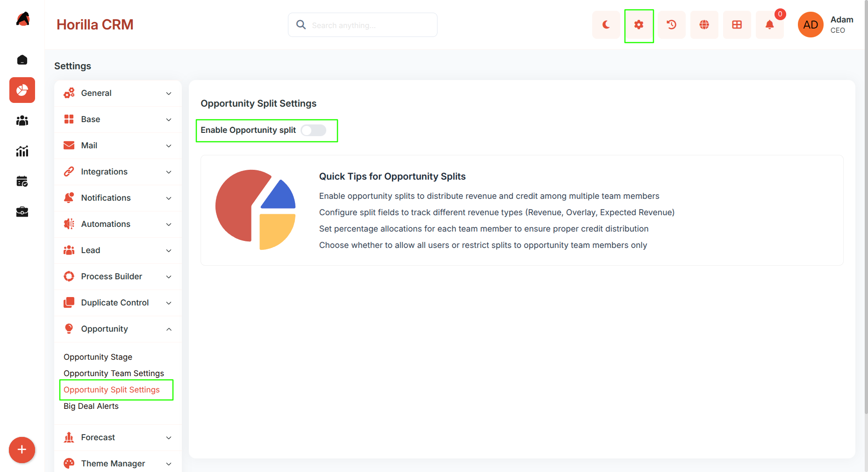This screenshot has width=868, height=472.
Task: Open recent history clock icon
Action: (672, 25)
